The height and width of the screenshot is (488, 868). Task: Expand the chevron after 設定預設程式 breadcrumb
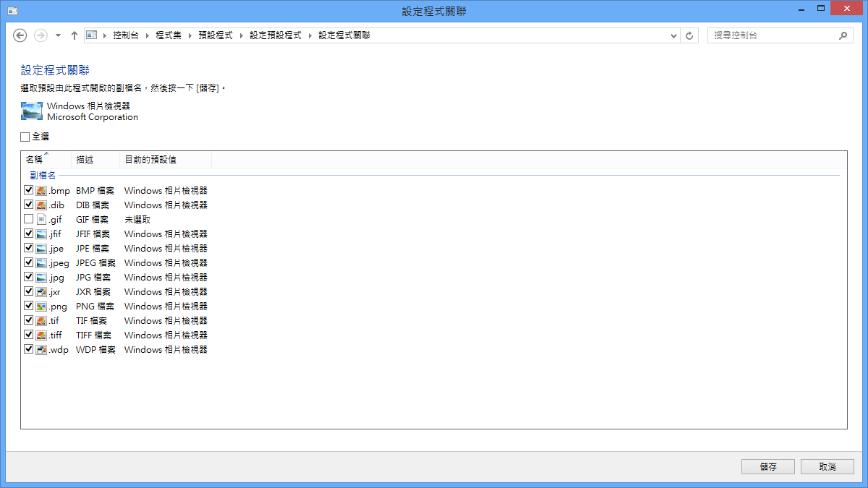310,35
